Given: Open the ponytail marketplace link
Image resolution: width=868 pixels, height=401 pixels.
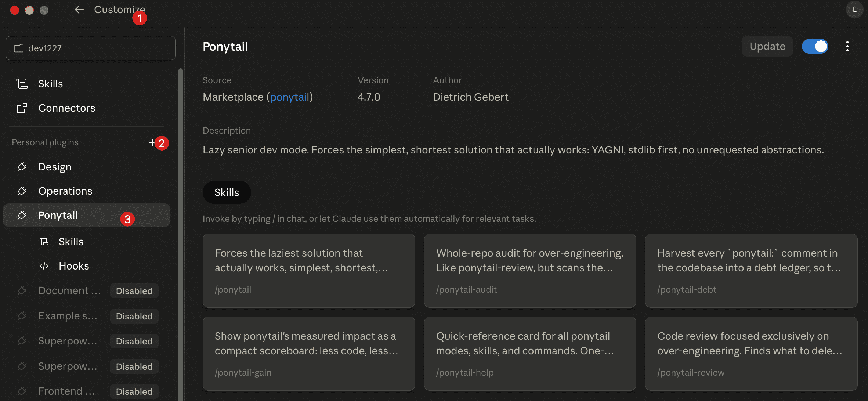Looking at the screenshot, I should (x=290, y=97).
